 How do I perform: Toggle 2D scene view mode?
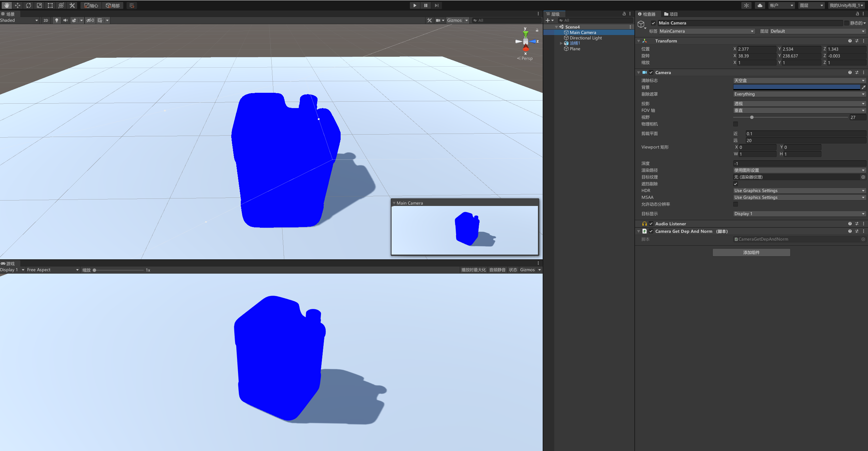[x=46, y=20]
